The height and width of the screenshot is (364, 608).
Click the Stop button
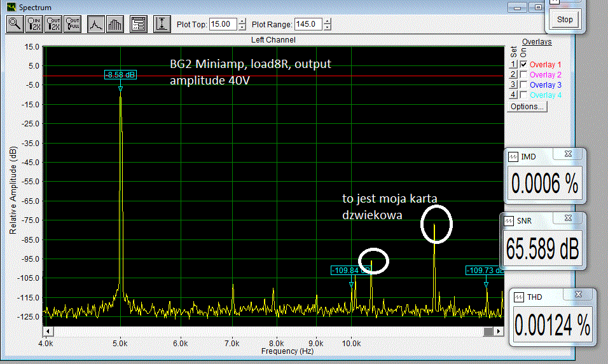[565, 19]
